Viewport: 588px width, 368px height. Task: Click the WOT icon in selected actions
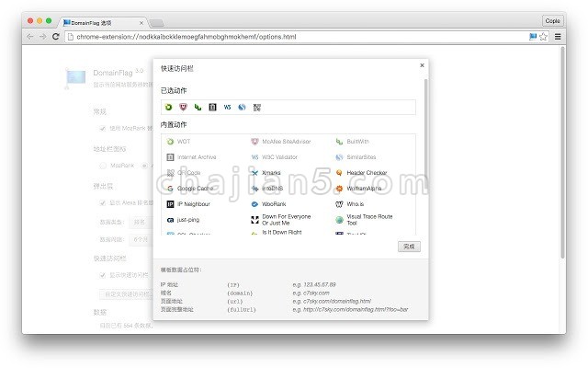tap(169, 107)
